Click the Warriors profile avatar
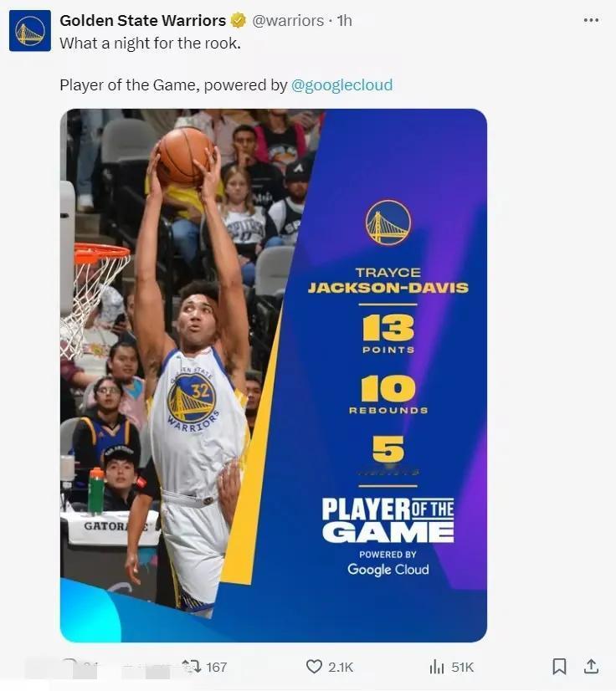616x691 pixels. pyautogui.click(x=30, y=31)
